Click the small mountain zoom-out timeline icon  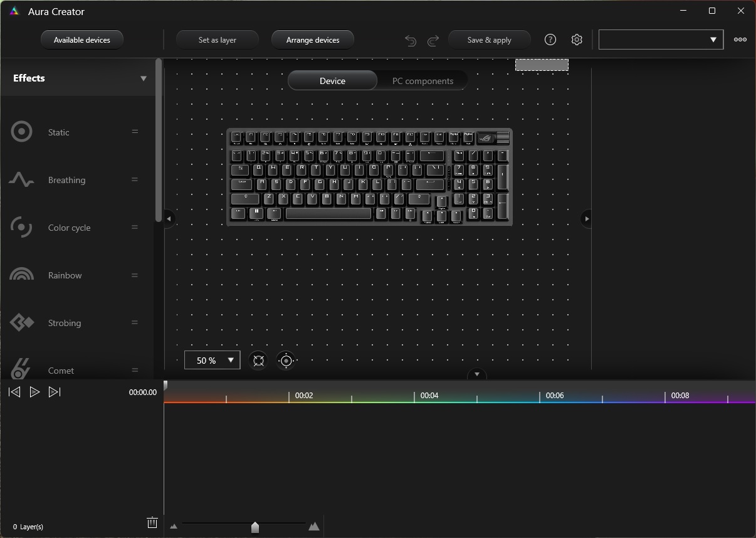(174, 527)
